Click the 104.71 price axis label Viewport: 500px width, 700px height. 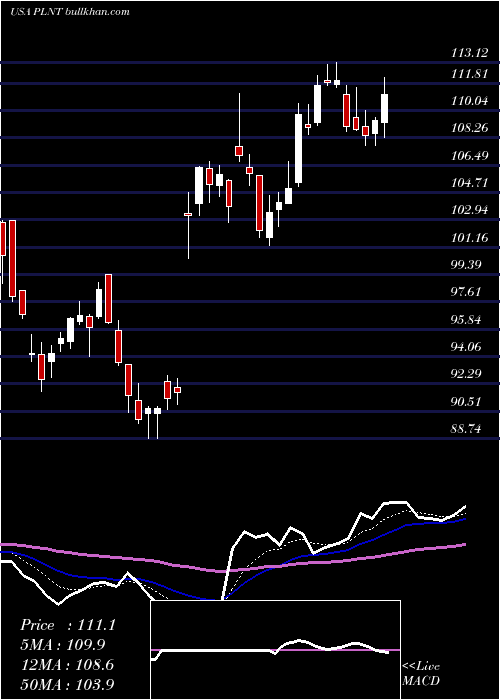pyautogui.click(x=469, y=183)
